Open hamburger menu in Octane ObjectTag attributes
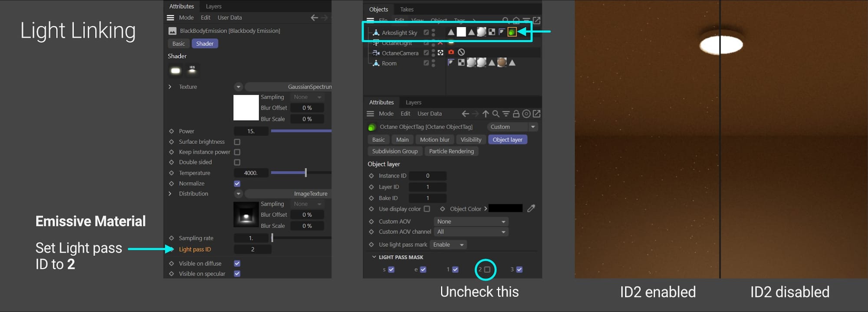 [x=370, y=114]
